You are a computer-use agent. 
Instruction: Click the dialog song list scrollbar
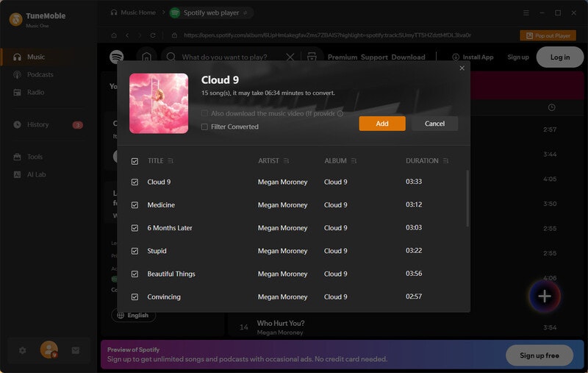467,199
